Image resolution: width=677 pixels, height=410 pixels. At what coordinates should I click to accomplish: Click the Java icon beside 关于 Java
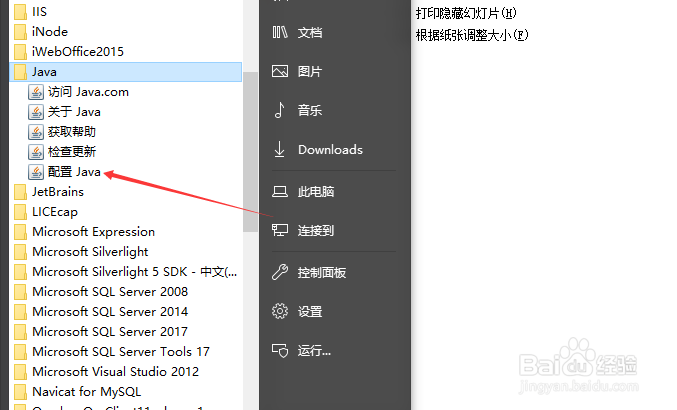click(36, 112)
